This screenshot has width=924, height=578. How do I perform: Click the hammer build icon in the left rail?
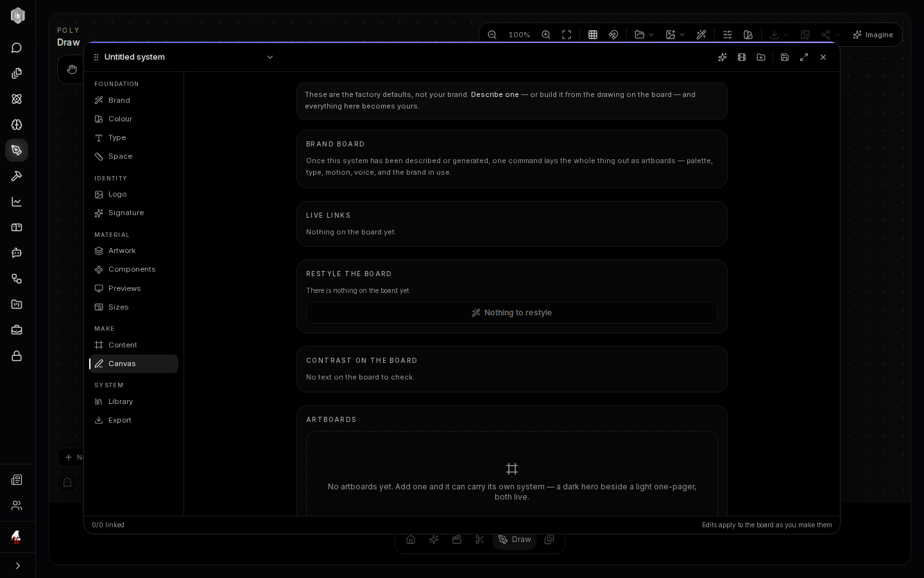point(17,176)
